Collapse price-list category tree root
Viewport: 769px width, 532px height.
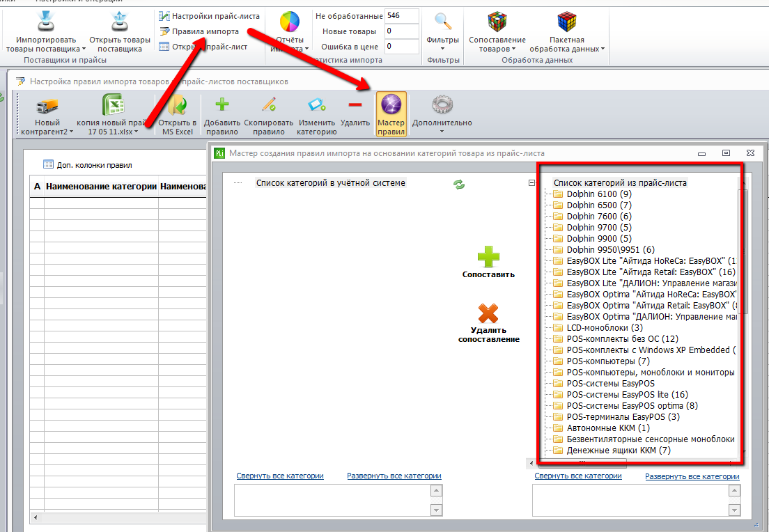pyautogui.click(x=531, y=183)
